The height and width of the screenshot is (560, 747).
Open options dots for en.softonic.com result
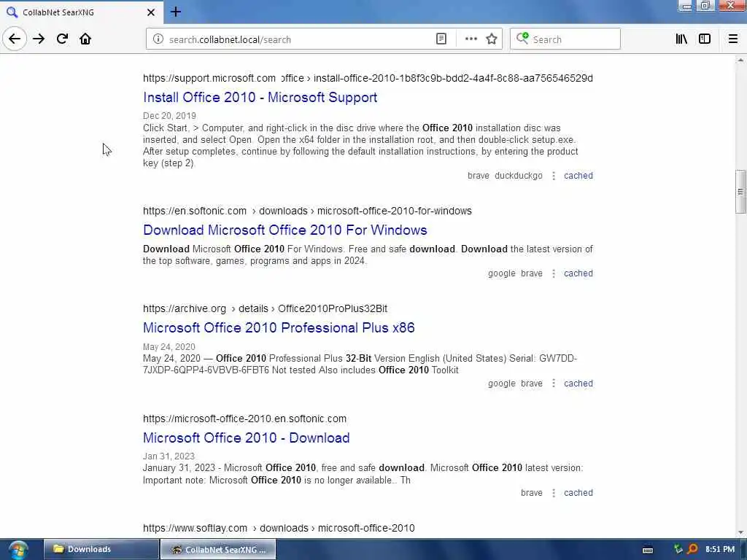[x=554, y=273]
